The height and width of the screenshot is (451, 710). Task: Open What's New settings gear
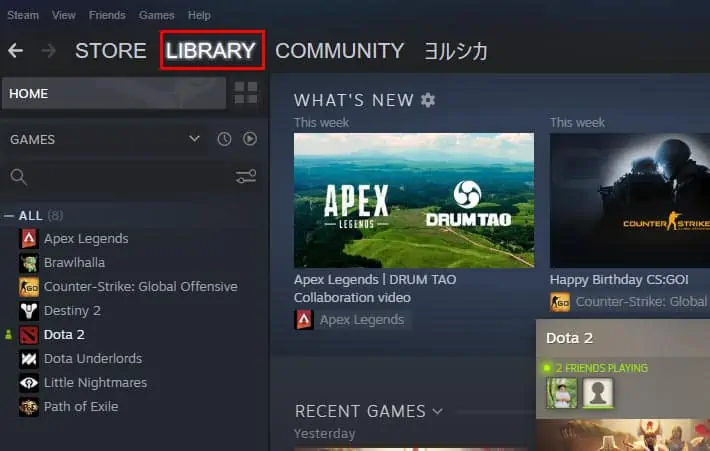click(x=428, y=100)
